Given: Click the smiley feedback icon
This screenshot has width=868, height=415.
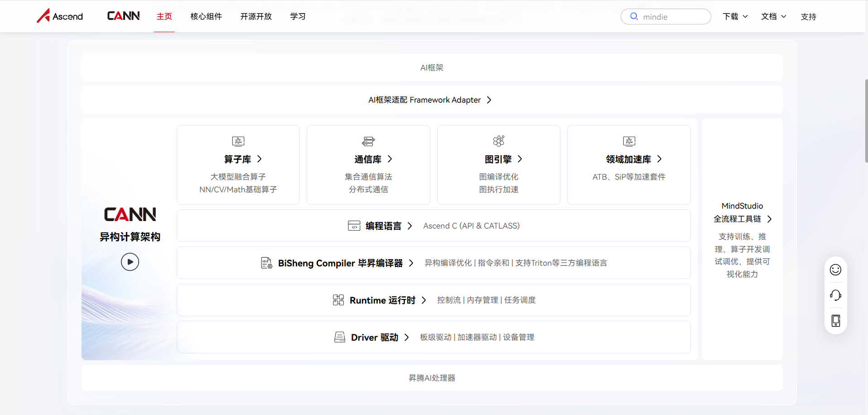Looking at the screenshot, I should (x=835, y=270).
